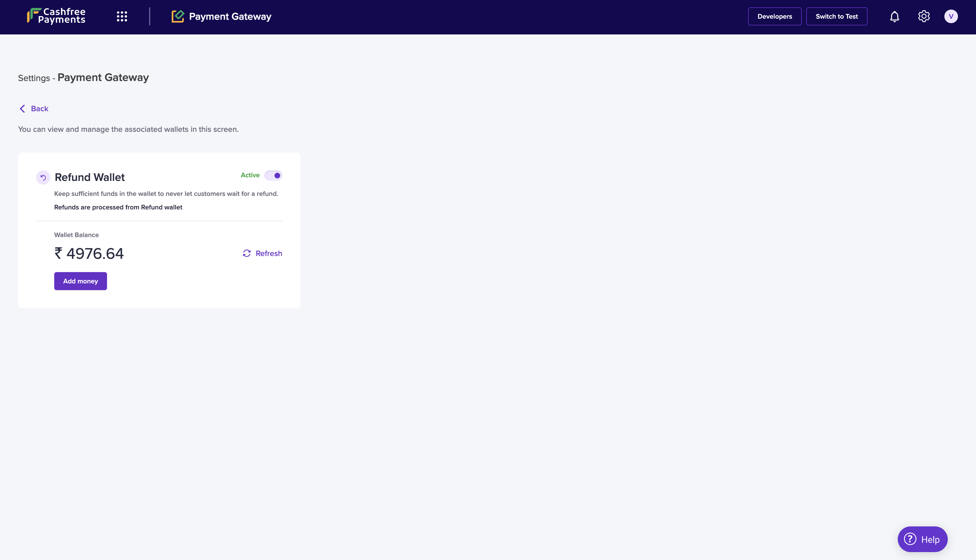Click the question mark in Help button
Viewport: 976px width, 560px height.
[910, 539]
